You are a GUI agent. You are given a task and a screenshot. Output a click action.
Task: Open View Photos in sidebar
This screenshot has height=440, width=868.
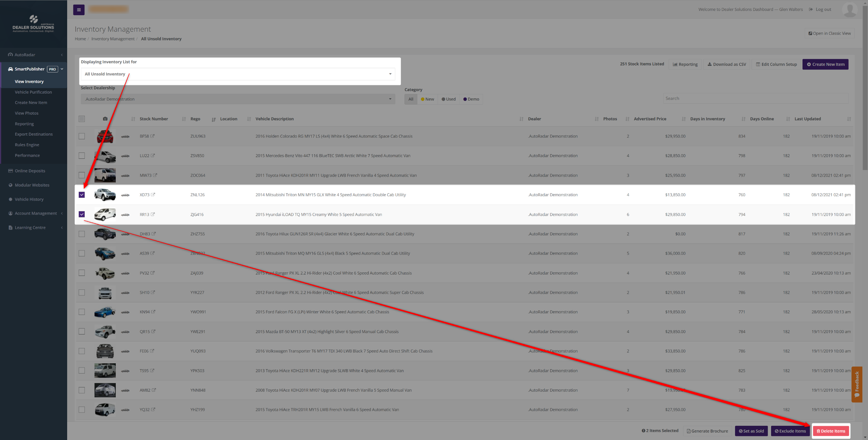[27, 113]
